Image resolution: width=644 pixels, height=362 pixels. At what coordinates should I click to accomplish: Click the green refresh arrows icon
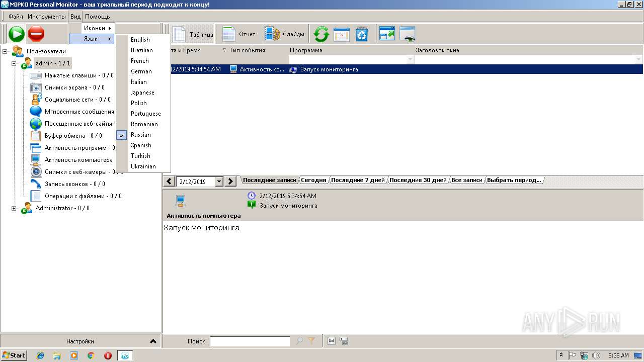pyautogui.click(x=321, y=34)
